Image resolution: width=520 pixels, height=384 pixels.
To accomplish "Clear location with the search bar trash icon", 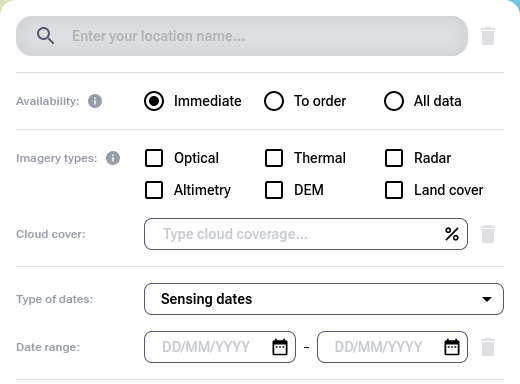I will pyautogui.click(x=488, y=36).
